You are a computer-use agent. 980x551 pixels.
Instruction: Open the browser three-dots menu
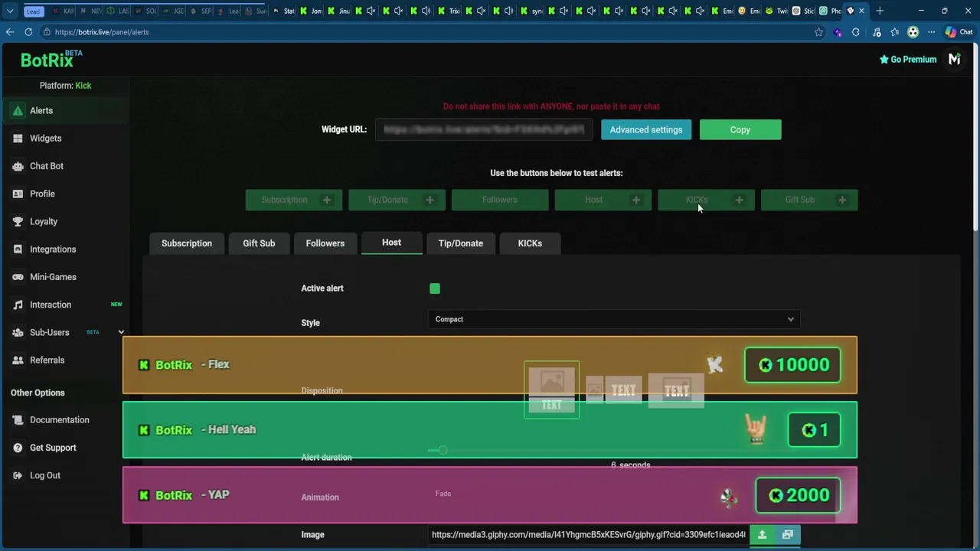pyautogui.click(x=931, y=32)
